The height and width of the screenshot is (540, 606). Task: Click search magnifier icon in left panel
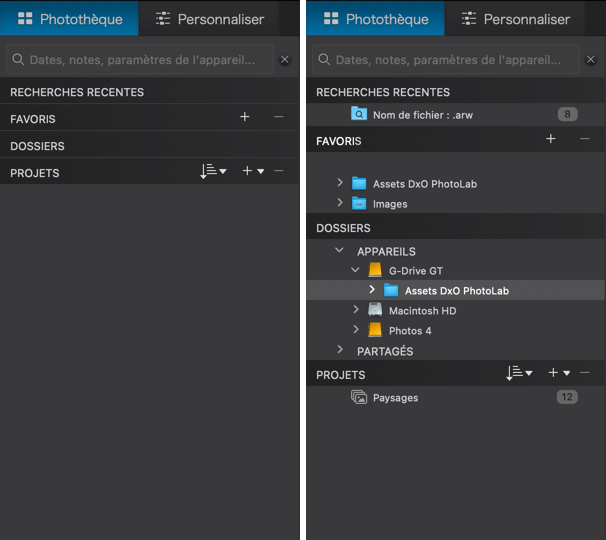(x=18, y=60)
